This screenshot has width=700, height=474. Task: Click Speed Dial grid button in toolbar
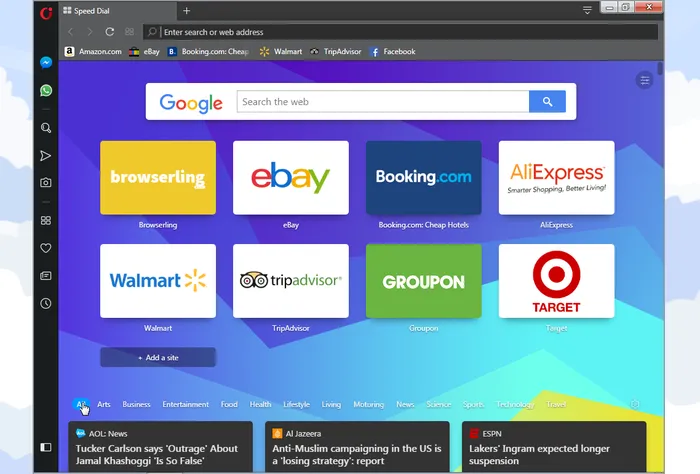(x=129, y=32)
